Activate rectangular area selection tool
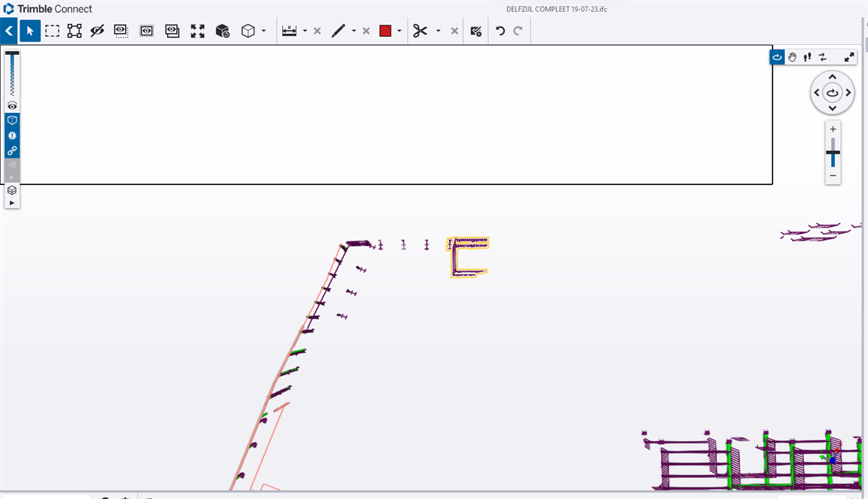868x499 pixels. 52,31
